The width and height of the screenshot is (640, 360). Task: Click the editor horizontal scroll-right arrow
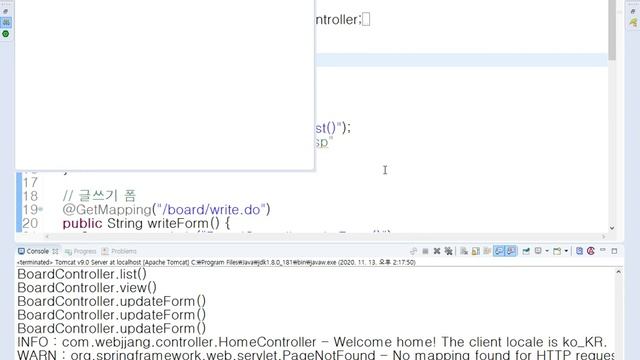[x=604, y=236]
